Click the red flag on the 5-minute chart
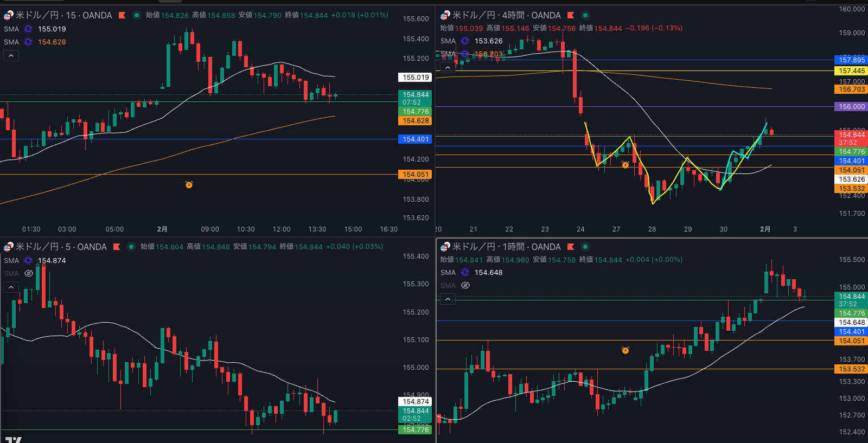 (117, 247)
